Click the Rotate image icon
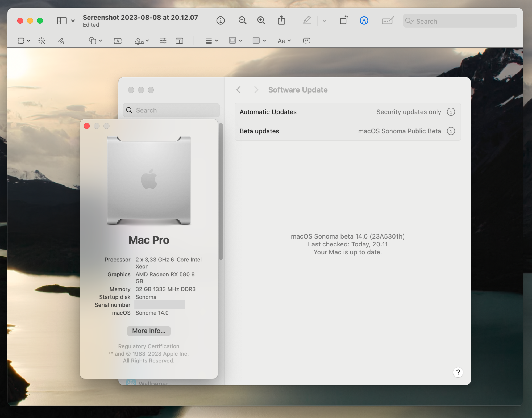Image resolution: width=532 pixels, height=418 pixels. pos(344,20)
